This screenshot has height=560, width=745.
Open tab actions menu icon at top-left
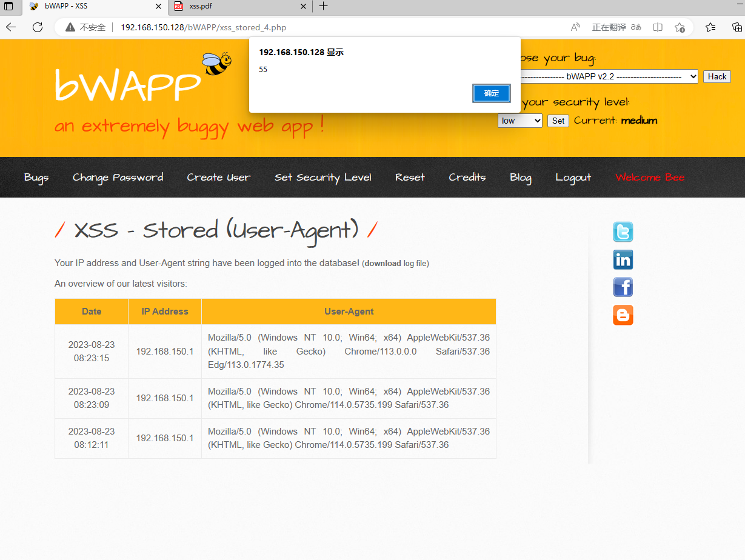tap(8, 6)
